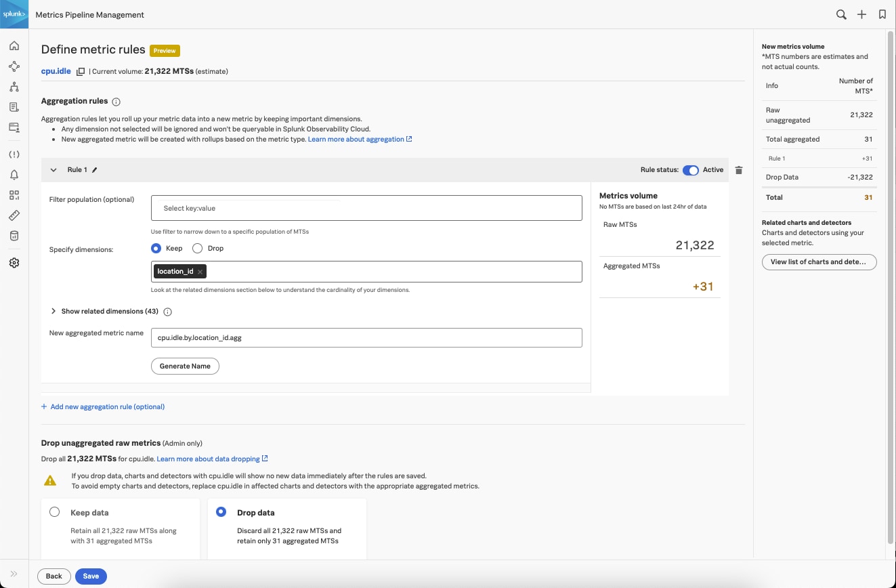896x588 pixels.
Task: Select the Keep dimensions radio
Action: pos(156,249)
